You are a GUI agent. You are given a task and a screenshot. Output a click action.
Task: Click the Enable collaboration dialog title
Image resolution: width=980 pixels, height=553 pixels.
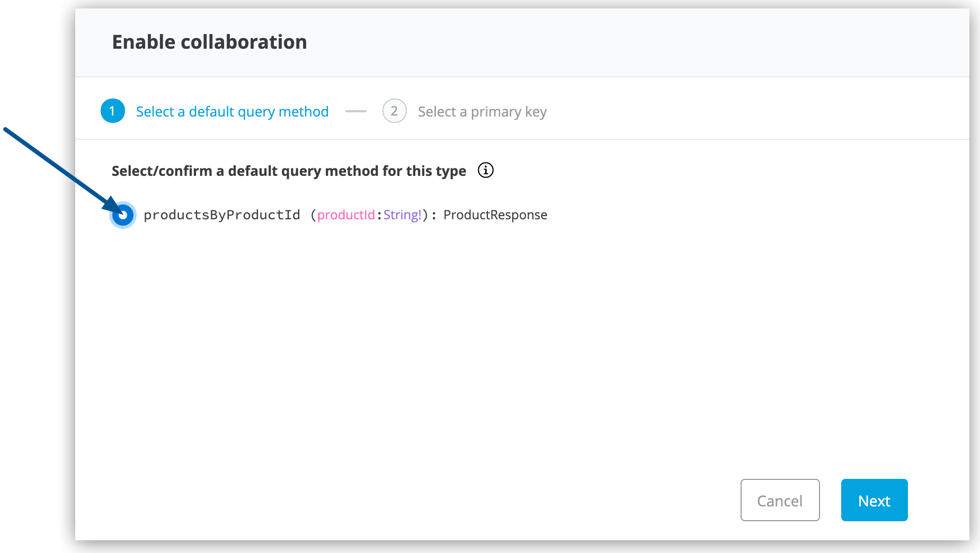209,41
